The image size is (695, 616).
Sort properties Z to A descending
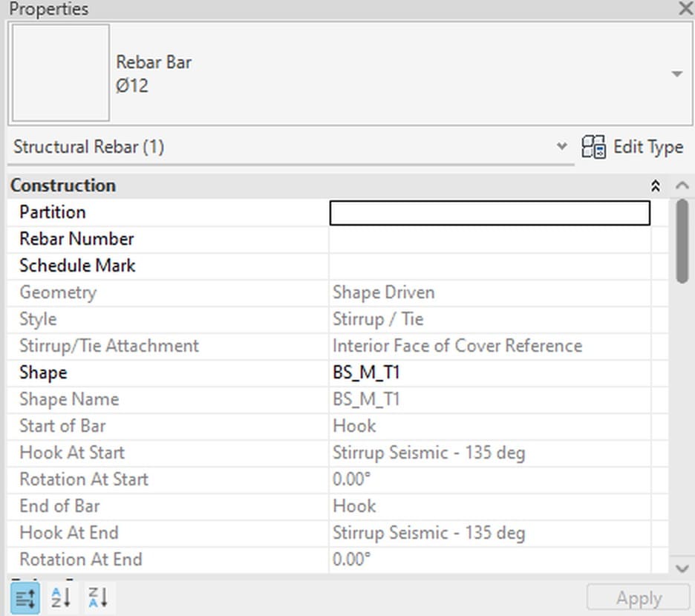[98, 597]
